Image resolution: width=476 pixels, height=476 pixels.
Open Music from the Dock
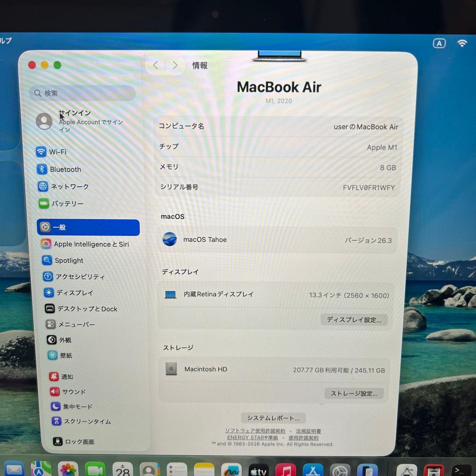click(285, 470)
